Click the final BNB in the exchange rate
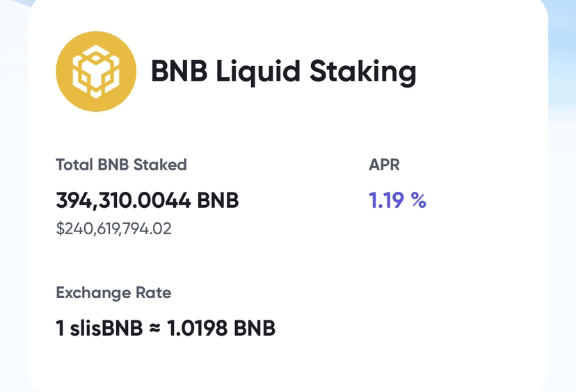 [255, 328]
